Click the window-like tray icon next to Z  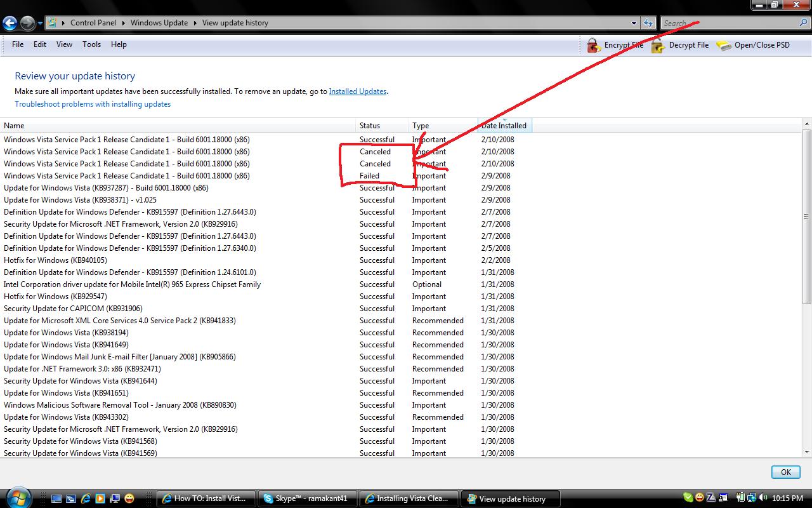(x=724, y=498)
